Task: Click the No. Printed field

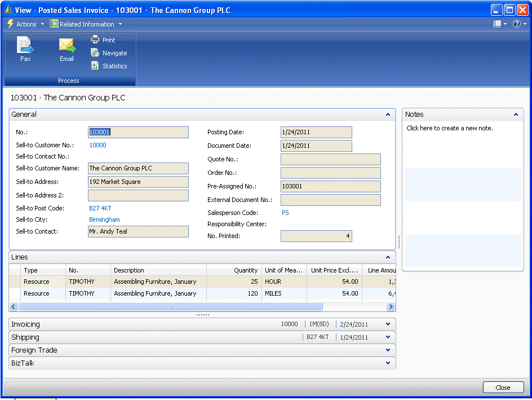Action: 316,236
